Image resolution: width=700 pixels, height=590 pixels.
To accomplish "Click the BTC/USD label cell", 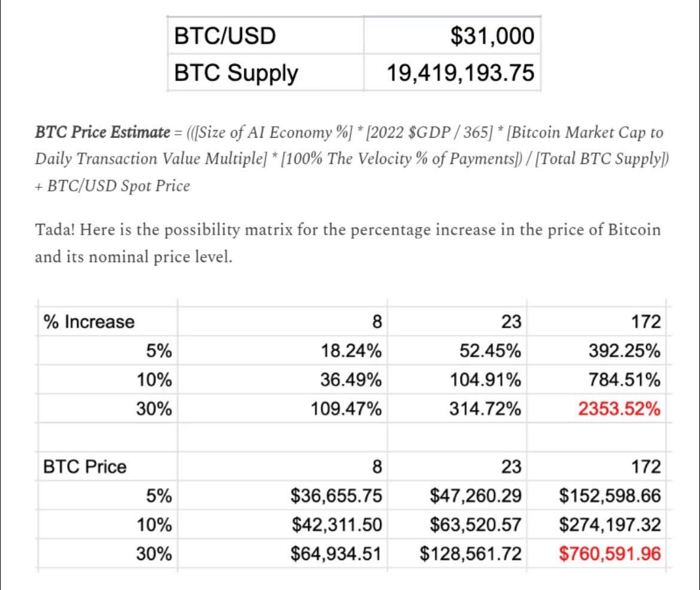I will pyautogui.click(x=225, y=37).
